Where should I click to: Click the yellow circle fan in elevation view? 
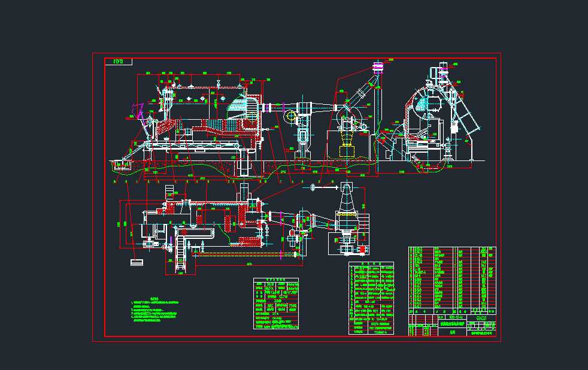(x=290, y=117)
